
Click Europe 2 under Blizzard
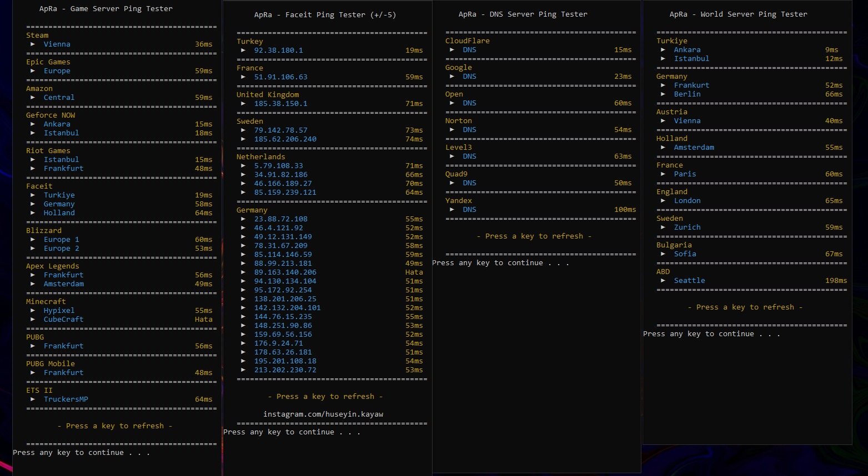62,249
